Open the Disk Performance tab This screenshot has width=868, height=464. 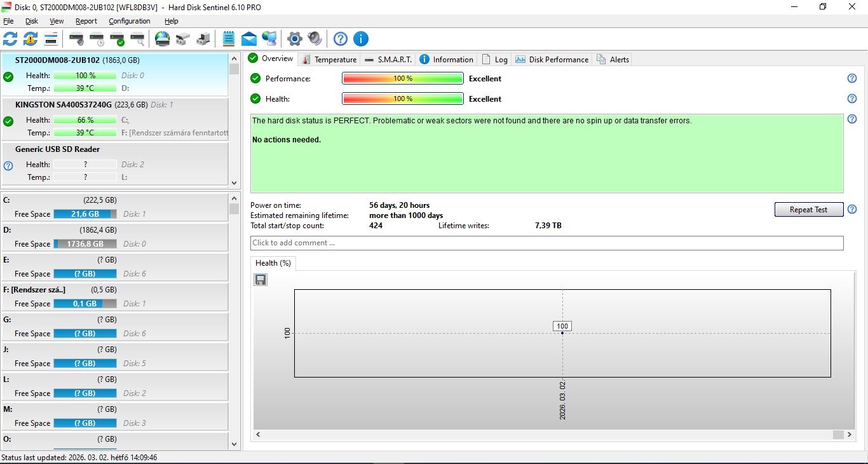pyautogui.click(x=552, y=59)
